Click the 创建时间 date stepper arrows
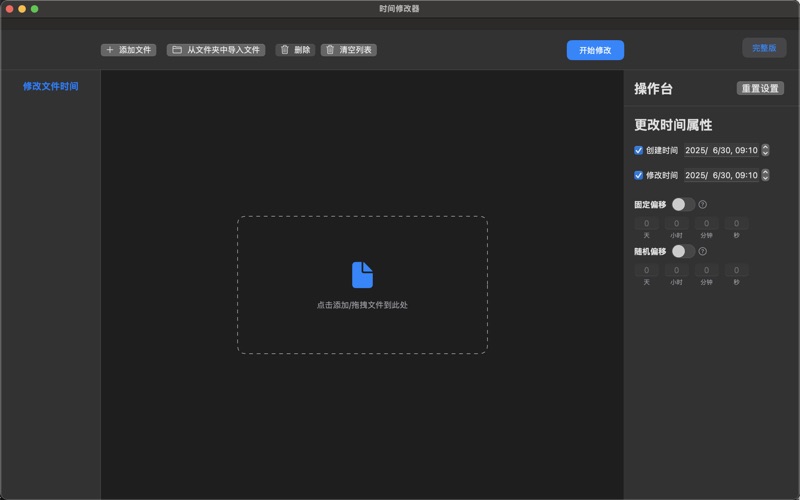 click(766, 151)
